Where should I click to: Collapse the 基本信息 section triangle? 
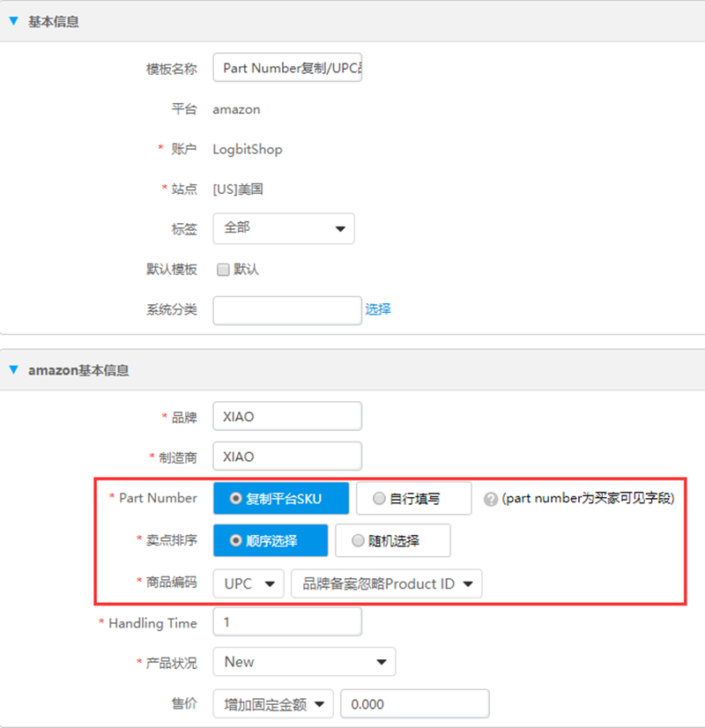[x=13, y=21]
